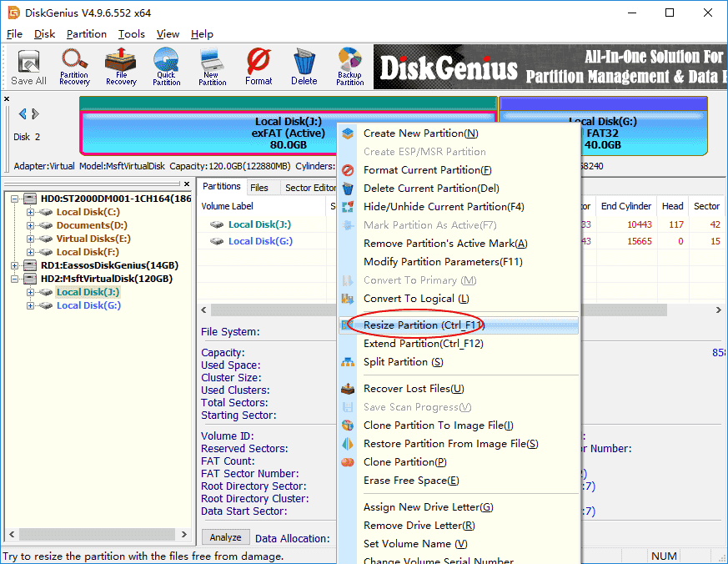Open the Partition Recovery tool
Viewport: 728px width, 564px height.
pos(74,67)
